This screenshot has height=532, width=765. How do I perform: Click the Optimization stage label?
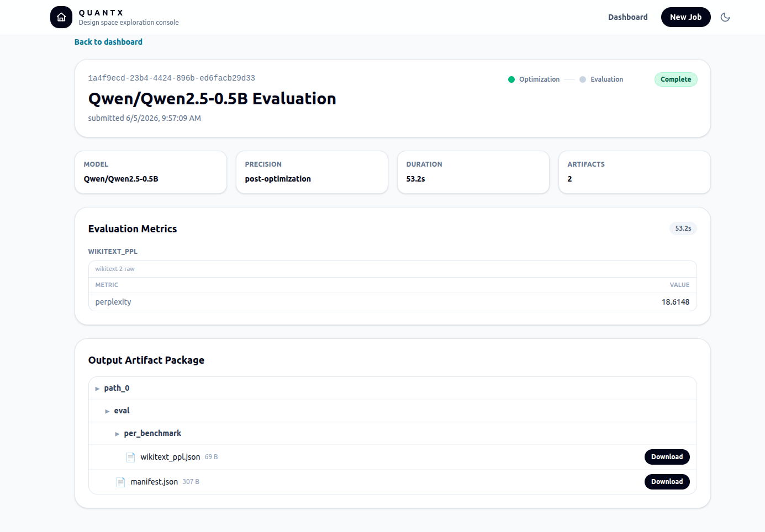[x=539, y=79]
